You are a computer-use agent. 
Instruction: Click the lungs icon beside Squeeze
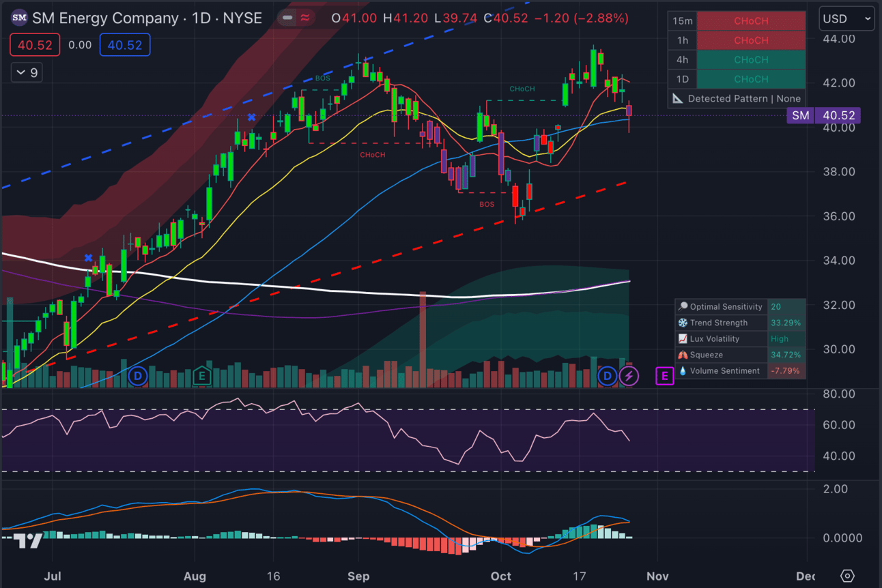(683, 355)
